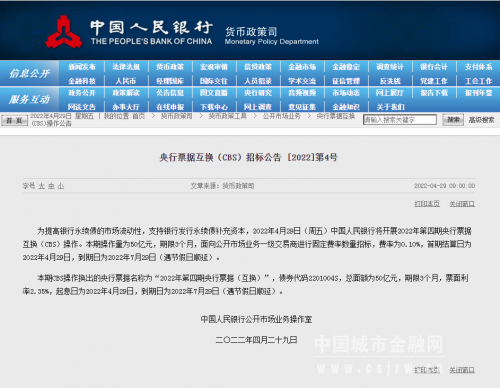This screenshot has height=388, width=500.
Task: Click the bottom 关闭窗口 link
Action: point(462,370)
